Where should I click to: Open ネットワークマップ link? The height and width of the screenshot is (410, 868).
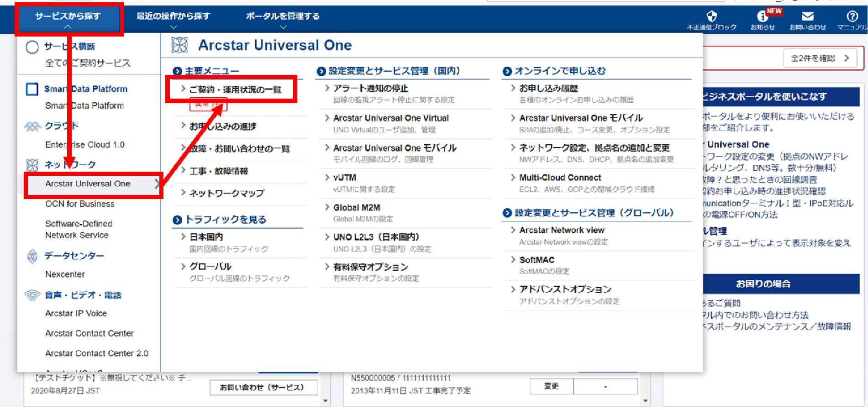[x=227, y=193]
